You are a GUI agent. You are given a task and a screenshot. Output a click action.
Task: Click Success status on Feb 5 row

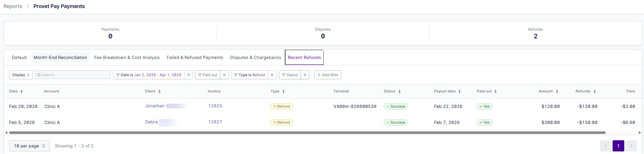[x=396, y=123]
